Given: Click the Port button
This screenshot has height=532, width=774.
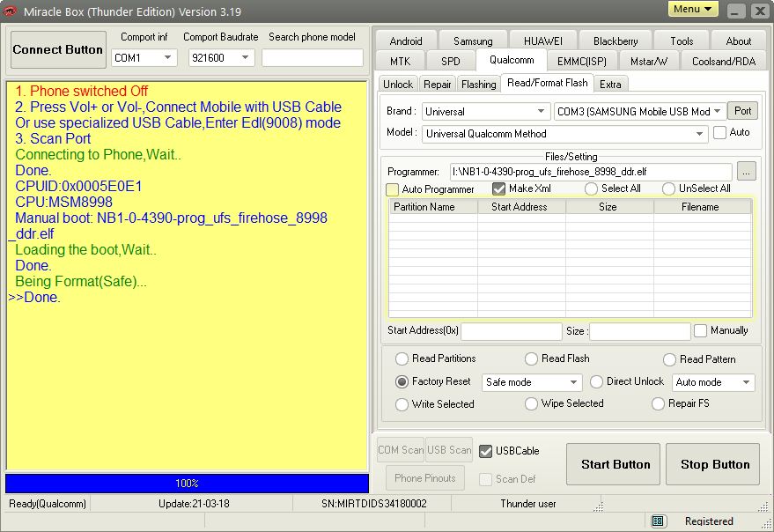Looking at the screenshot, I should 742,111.
